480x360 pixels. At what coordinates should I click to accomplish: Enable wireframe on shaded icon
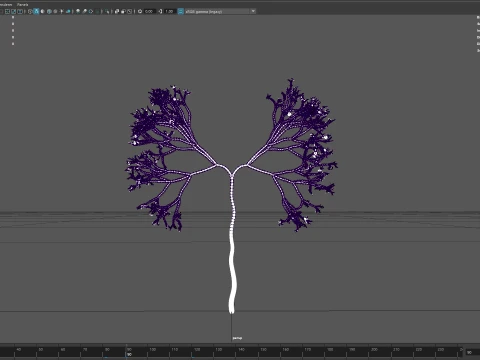pyautogui.click(x=49, y=11)
